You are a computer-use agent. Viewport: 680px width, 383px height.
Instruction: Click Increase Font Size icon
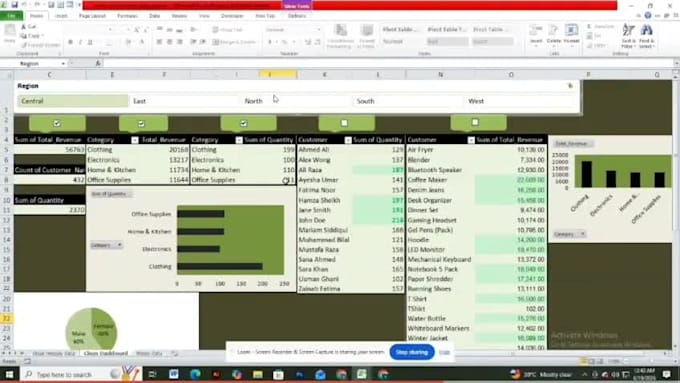[x=137, y=29]
